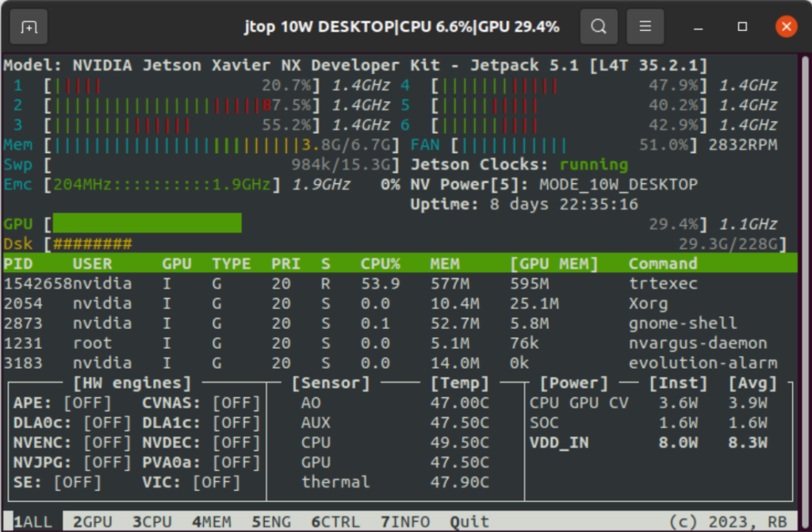Screen dimensions: 812x532
Task: Open the 3CPU view
Action: pos(151,521)
